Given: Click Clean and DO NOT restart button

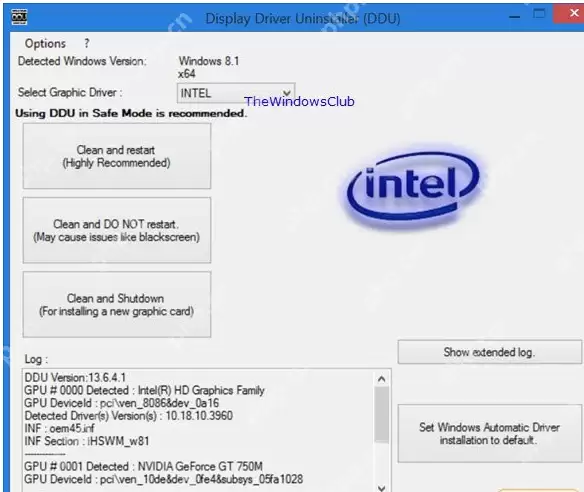Looking at the screenshot, I should click(x=117, y=230).
